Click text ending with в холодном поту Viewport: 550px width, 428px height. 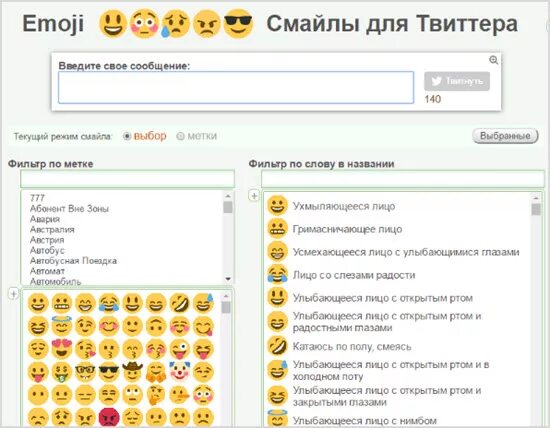(x=391, y=370)
